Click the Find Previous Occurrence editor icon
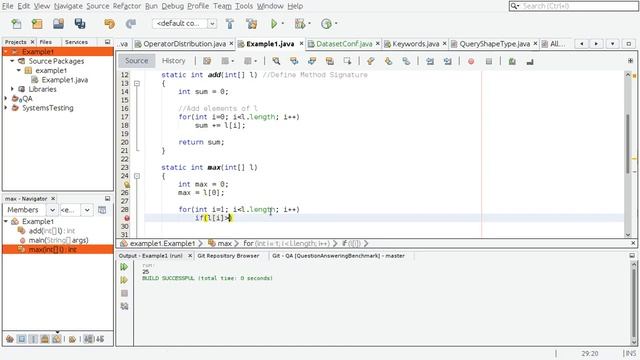The image size is (640, 360). [x=294, y=61]
